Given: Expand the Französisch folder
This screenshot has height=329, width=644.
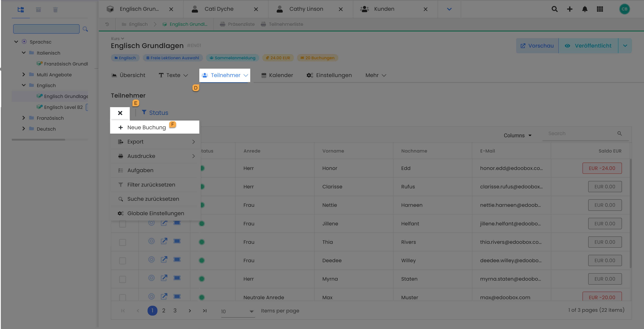Looking at the screenshot, I should click(24, 118).
